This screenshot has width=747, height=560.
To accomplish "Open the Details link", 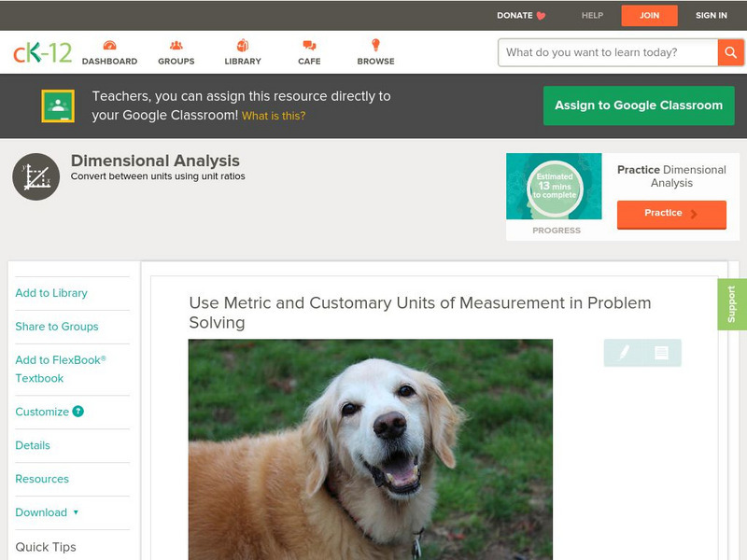I will pos(33,445).
